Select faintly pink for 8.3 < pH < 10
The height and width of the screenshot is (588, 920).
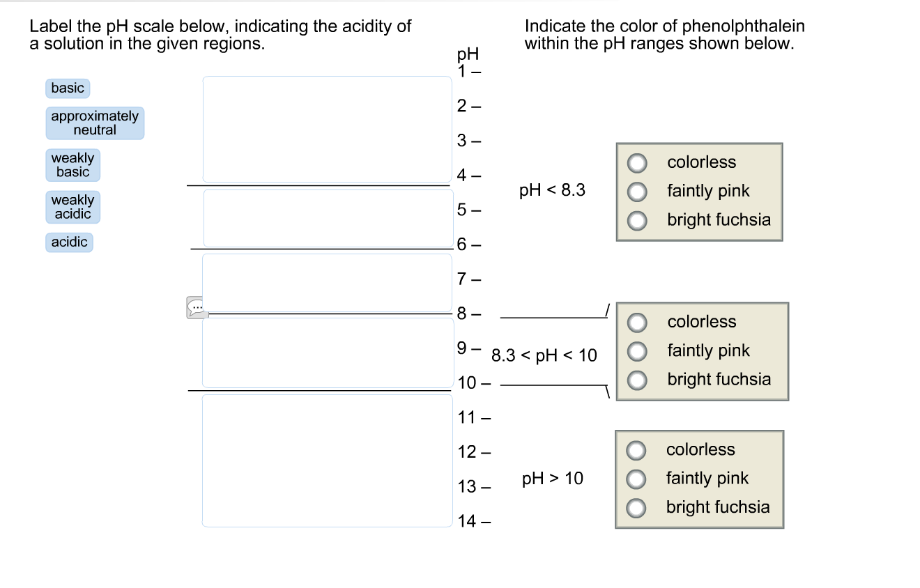point(636,350)
